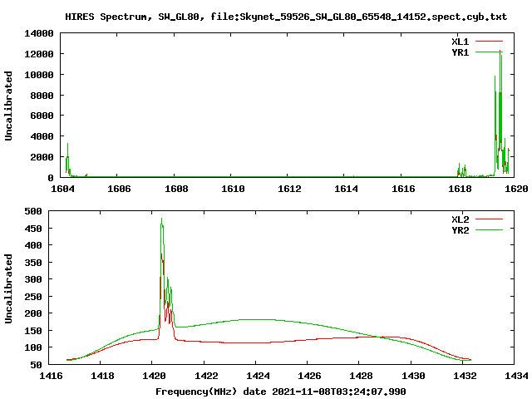Click the bottom plot Uncalibrated axis label

[x=8, y=288]
